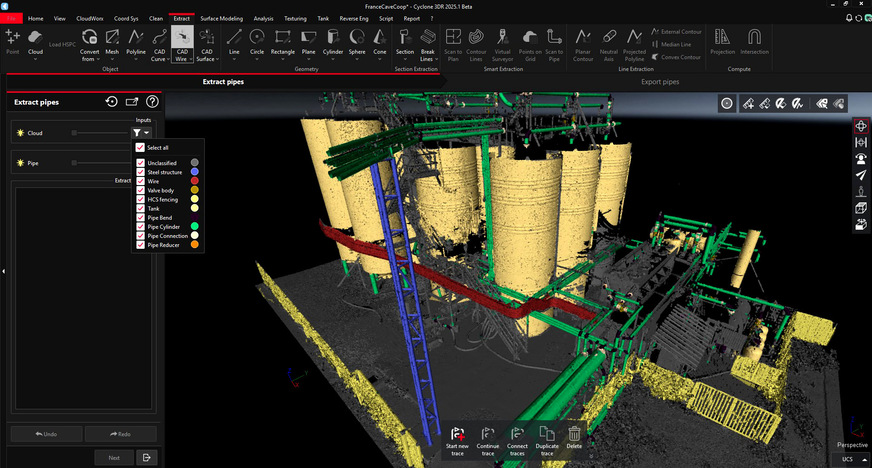Image resolution: width=872 pixels, height=468 pixels.
Task: Click the Start new trace icon
Action: (457, 433)
